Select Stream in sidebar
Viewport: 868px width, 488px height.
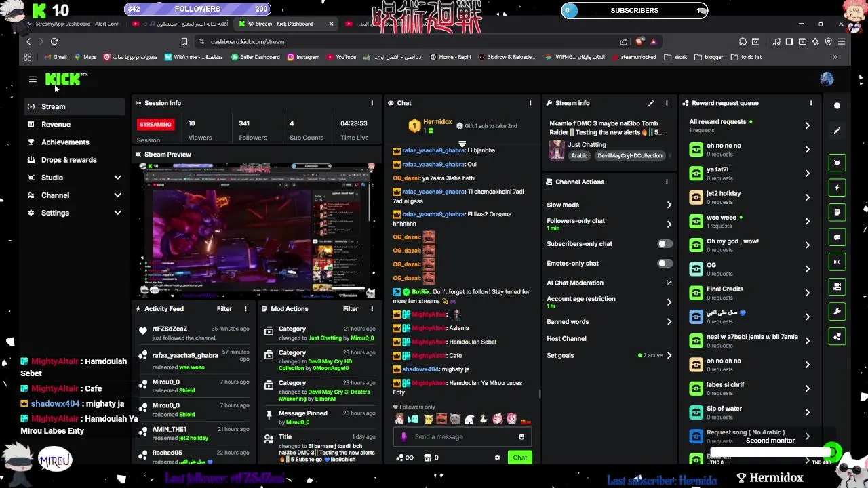(x=75, y=106)
